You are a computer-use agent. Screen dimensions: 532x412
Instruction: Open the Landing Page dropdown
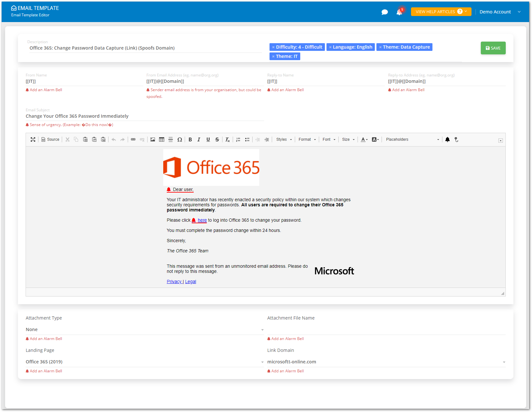pos(145,362)
